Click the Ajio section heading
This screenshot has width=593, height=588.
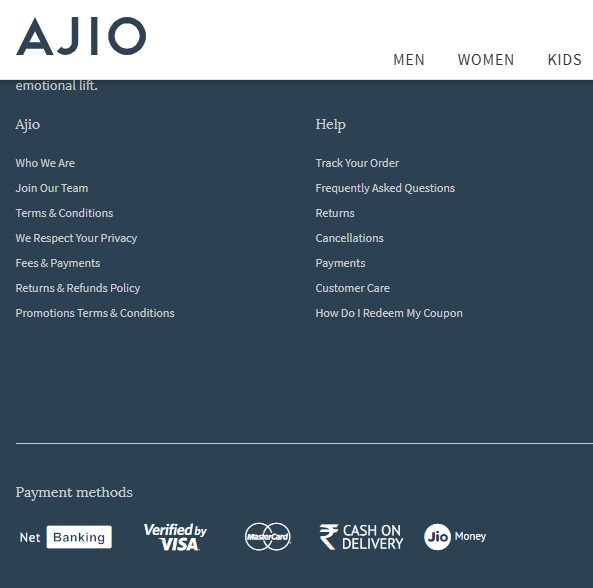[x=28, y=124]
